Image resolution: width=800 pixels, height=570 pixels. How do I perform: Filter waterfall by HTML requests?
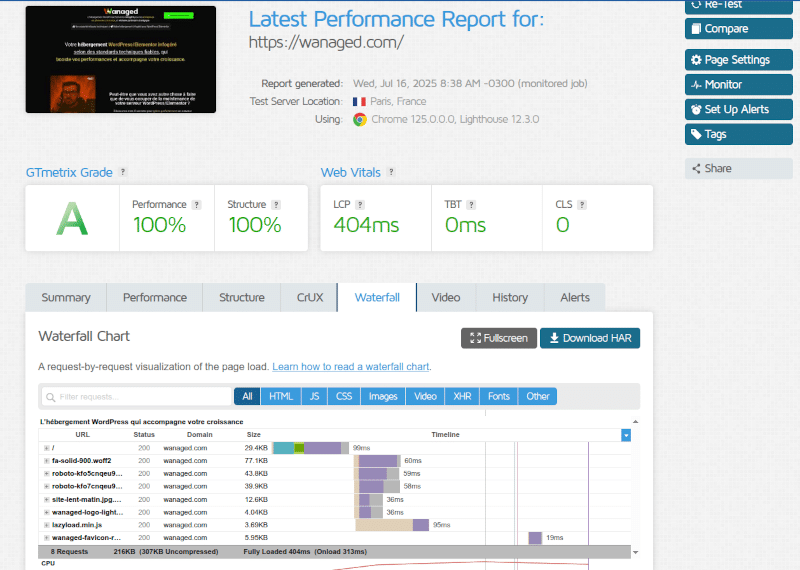click(x=281, y=396)
